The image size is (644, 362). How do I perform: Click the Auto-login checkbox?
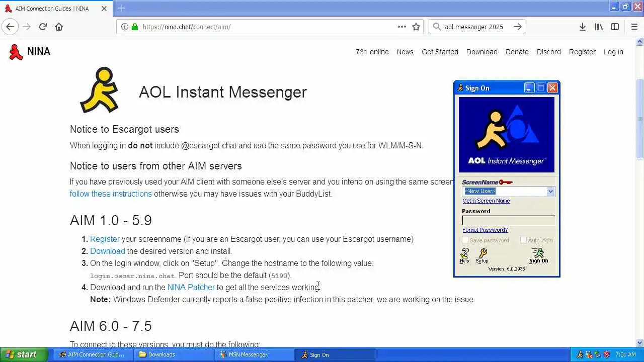click(524, 240)
